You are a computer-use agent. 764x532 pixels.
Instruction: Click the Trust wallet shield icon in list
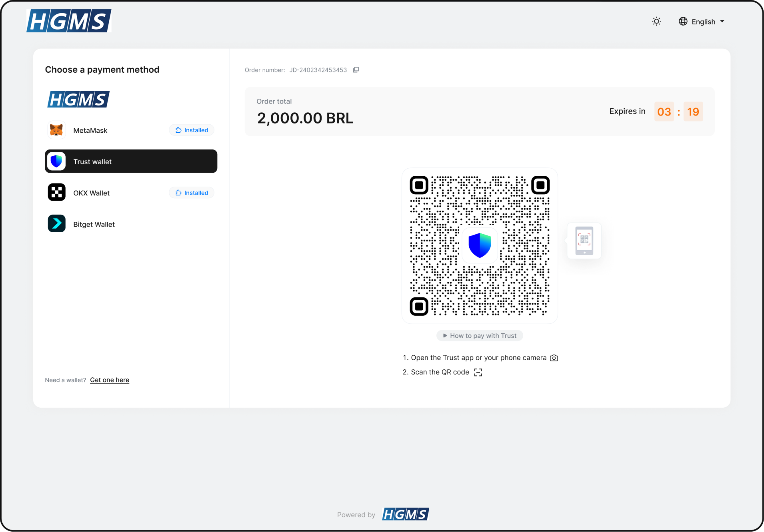click(56, 161)
